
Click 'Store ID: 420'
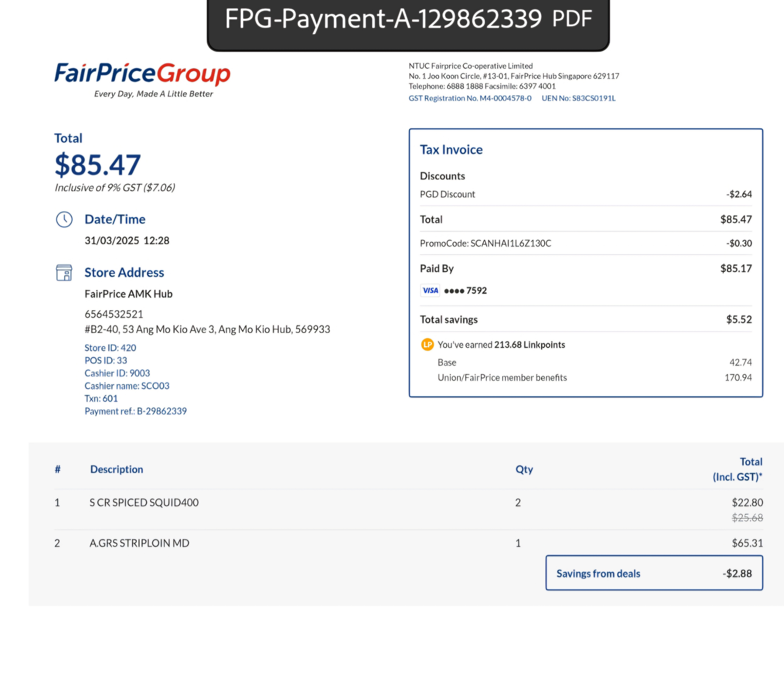(x=110, y=348)
